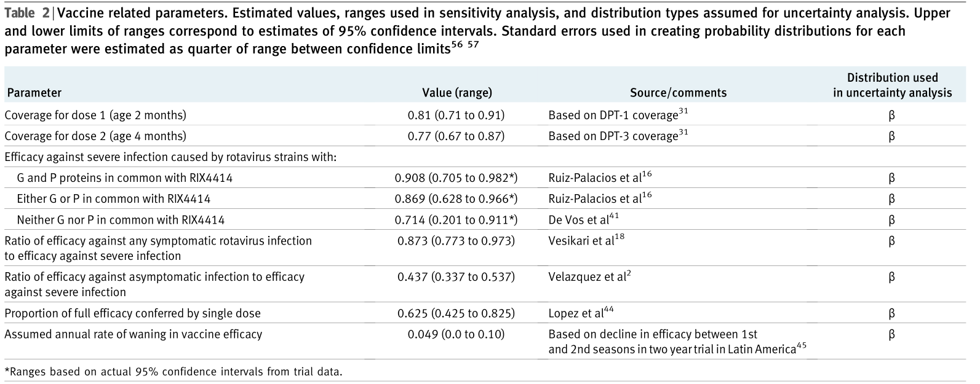Open Velazquez et al reference 2
Viewport: 980px width, 384px height.
[x=628, y=273]
